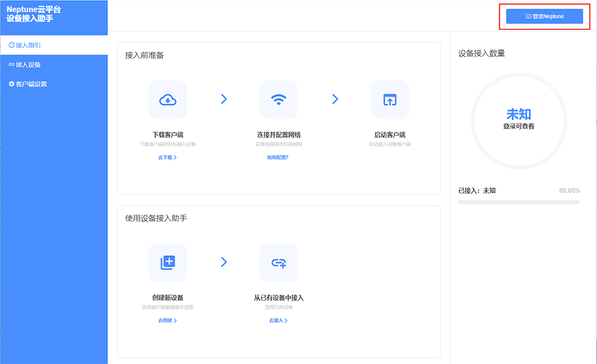Click the gear icon beside 客户端设置
The image size is (597, 364).
coord(11,84)
